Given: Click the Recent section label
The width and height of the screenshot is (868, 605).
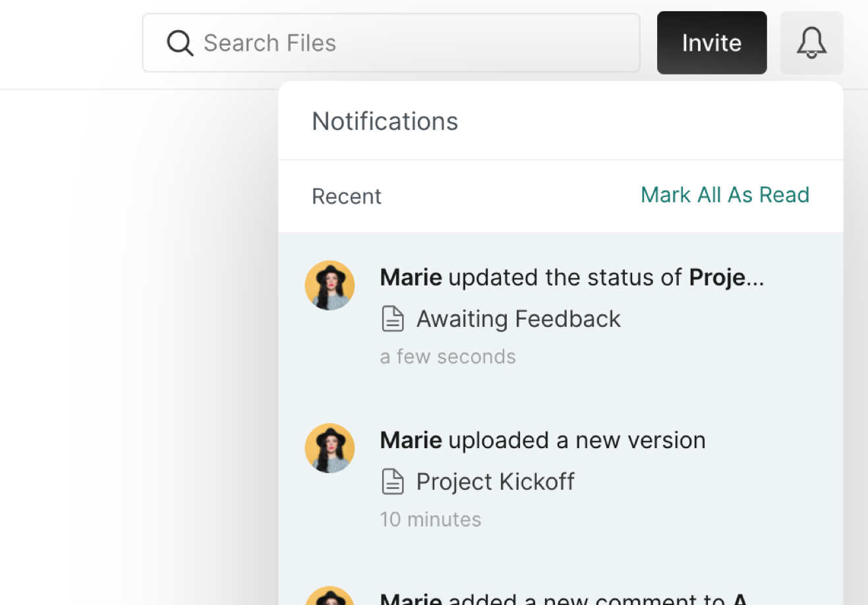Looking at the screenshot, I should click(347, 196).
